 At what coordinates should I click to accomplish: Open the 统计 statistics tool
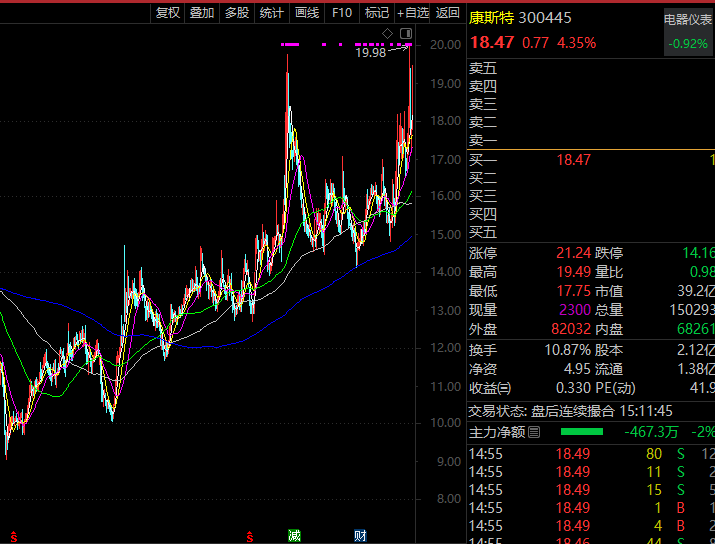pyautogui.click(x=271, y=13)
